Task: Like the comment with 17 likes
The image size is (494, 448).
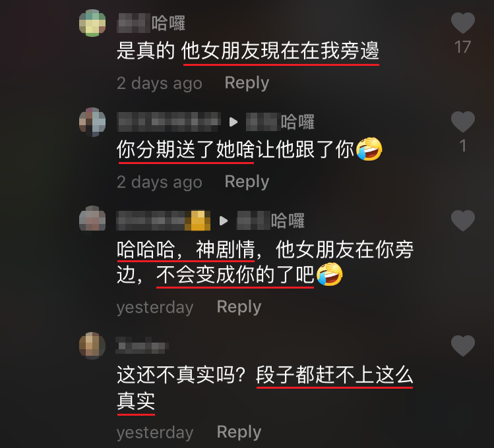Action: pyautogui.click(x=462, y=23)
